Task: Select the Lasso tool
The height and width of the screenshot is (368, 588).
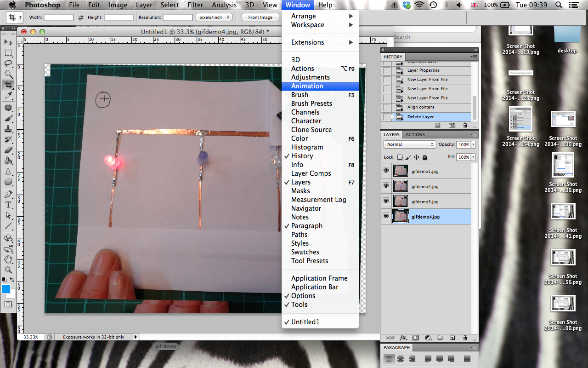Action: click(8, 63)
